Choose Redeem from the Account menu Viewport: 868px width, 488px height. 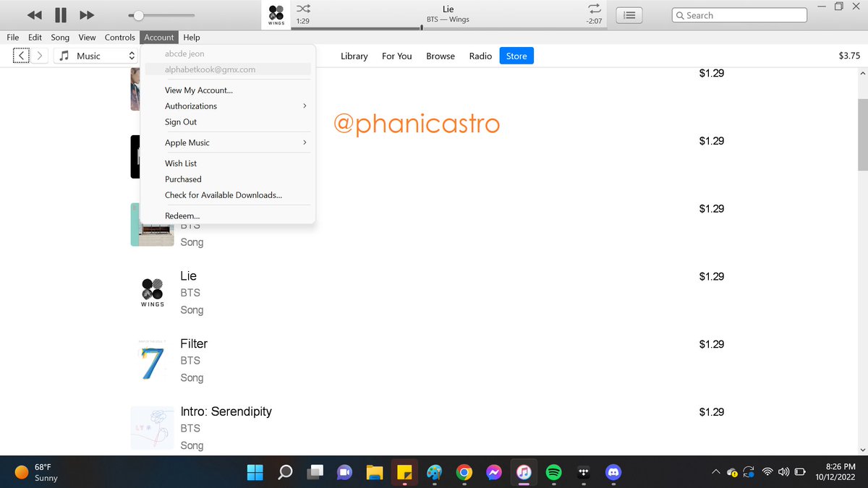[228, 216]
